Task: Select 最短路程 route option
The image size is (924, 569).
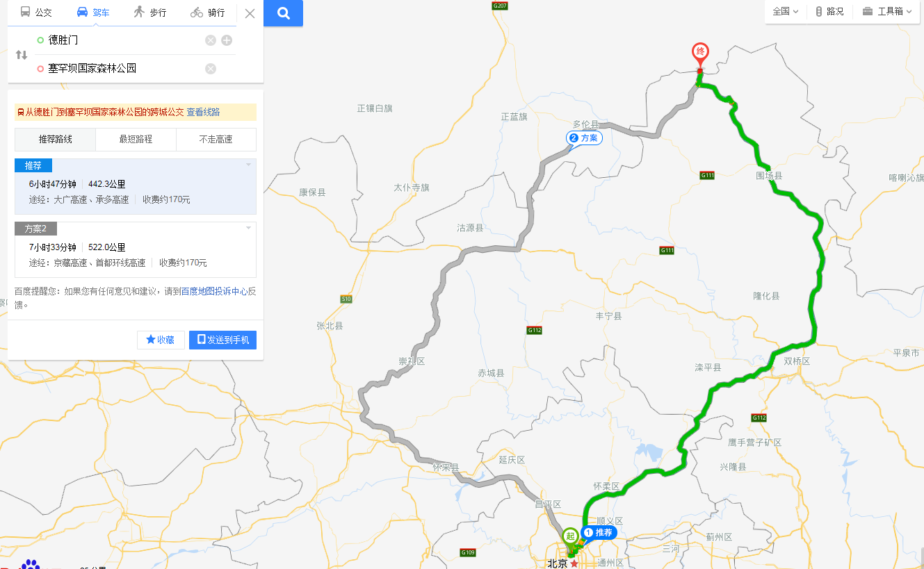Action: (x=136, y=139)
